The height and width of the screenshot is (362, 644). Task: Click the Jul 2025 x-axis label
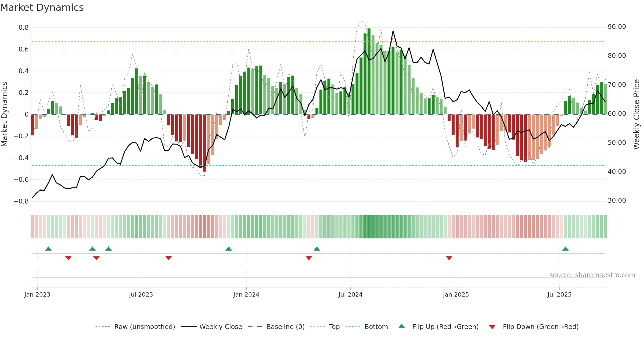(x=559, y=294)
